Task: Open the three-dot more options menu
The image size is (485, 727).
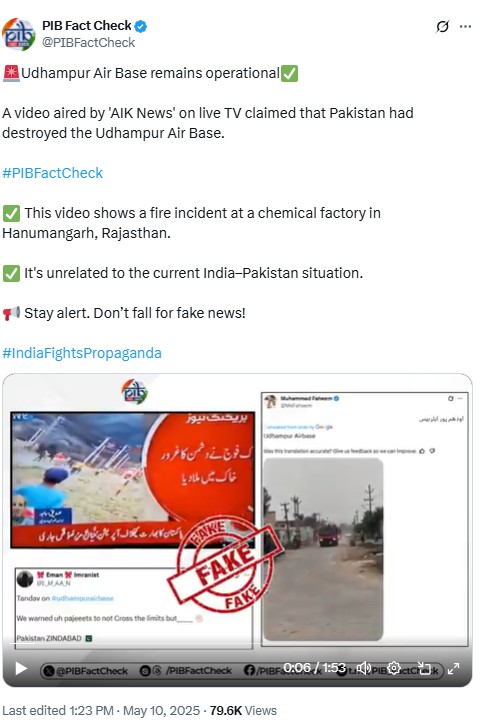Action: (x=465, y=26)
